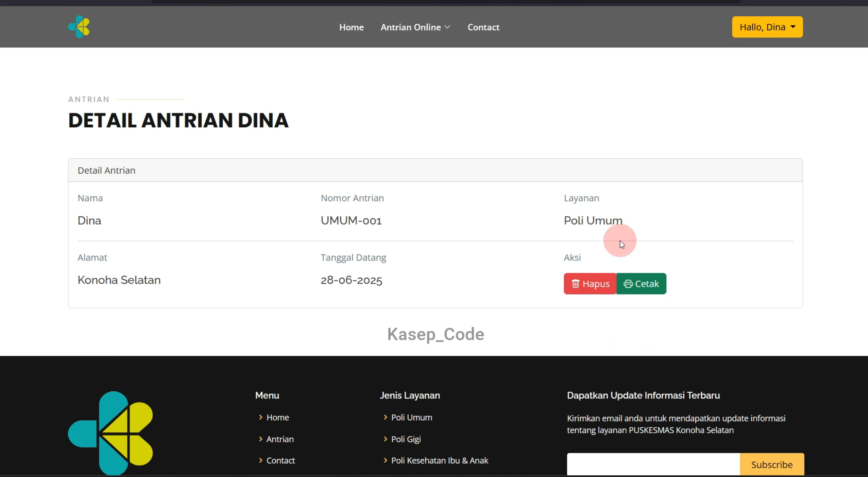Click the chevron beside Poli Kesehatan Ibu & Anak

[385, 460]
